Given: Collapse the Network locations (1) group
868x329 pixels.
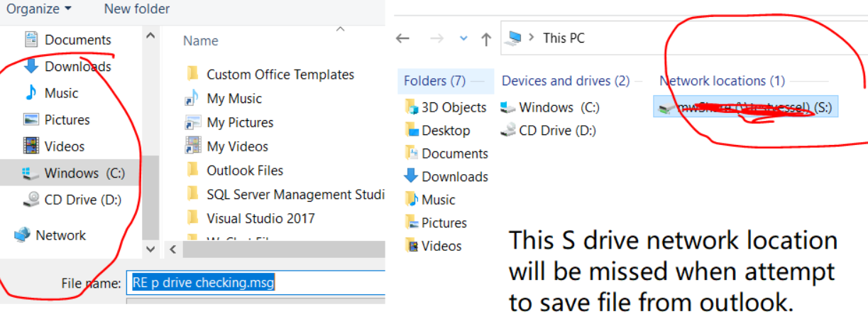Looking at the screenshot, I should point(723,81).
